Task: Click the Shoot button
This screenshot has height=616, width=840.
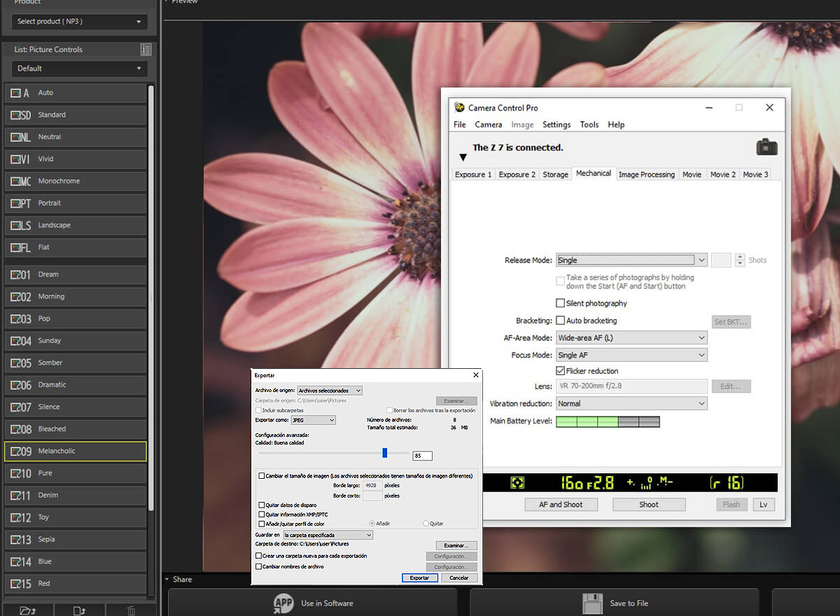Action: 649,505
